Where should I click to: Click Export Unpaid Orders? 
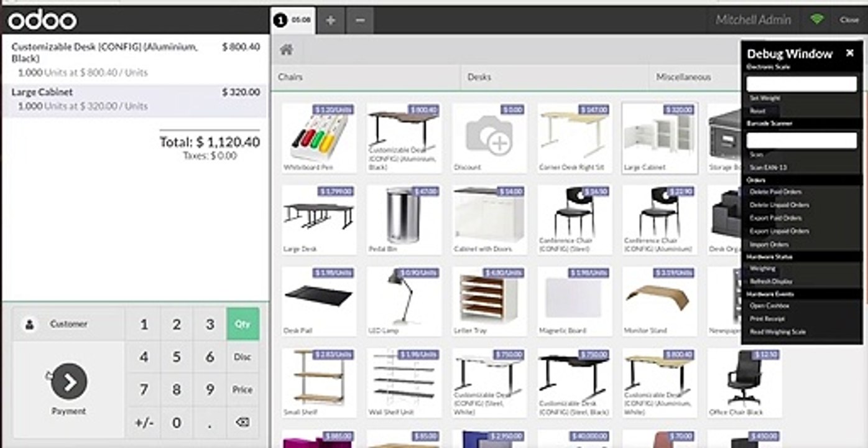click(x=779, y=231)
